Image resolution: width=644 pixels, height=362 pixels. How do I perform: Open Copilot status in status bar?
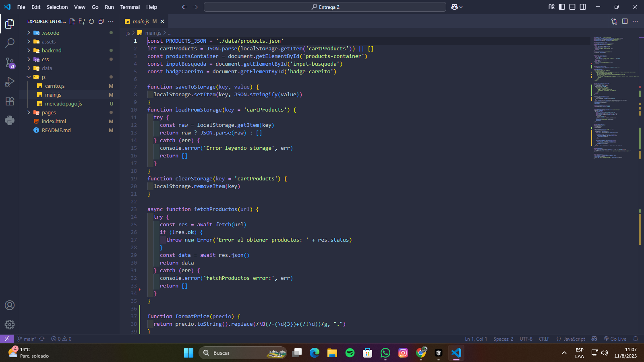[x=594, y=339]
